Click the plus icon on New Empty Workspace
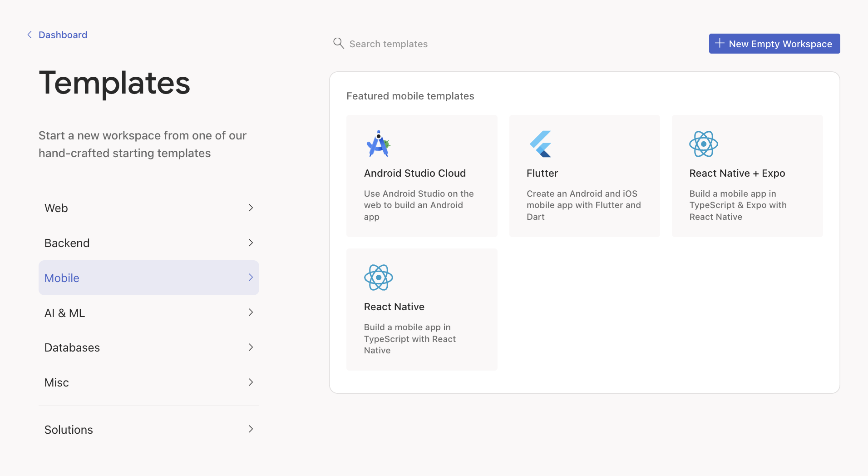868x476 pixels. [x=720, y=43]
